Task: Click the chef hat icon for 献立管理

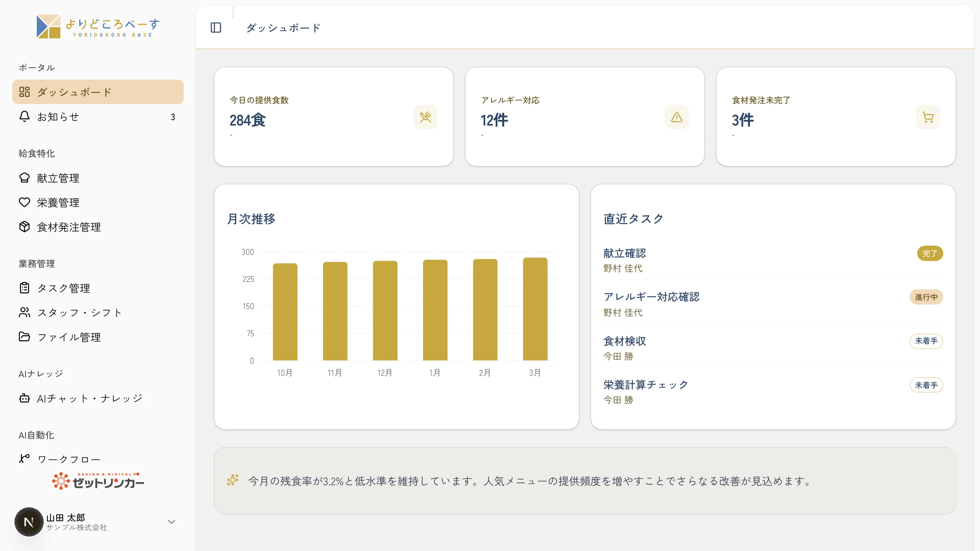Action: [24, 178]
